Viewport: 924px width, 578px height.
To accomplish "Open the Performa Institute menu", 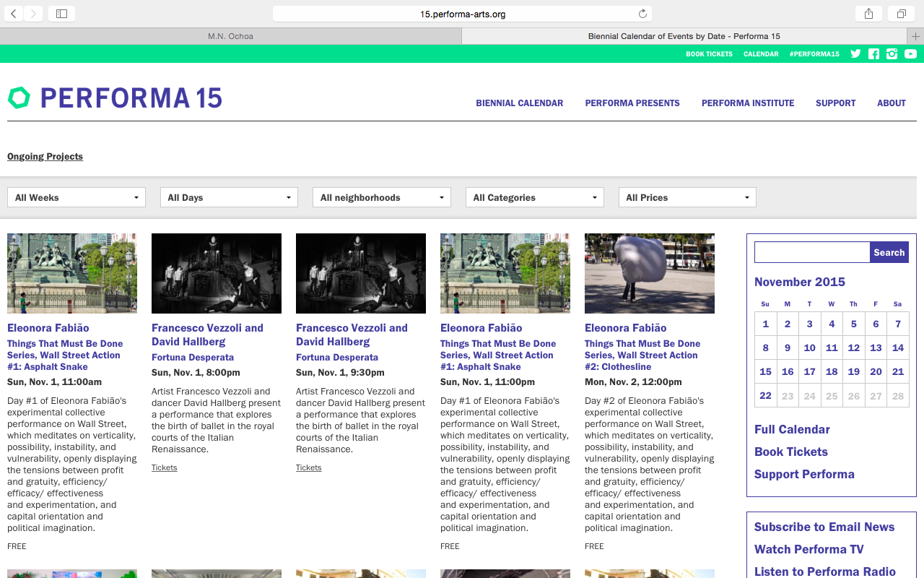I will point(748,103).
